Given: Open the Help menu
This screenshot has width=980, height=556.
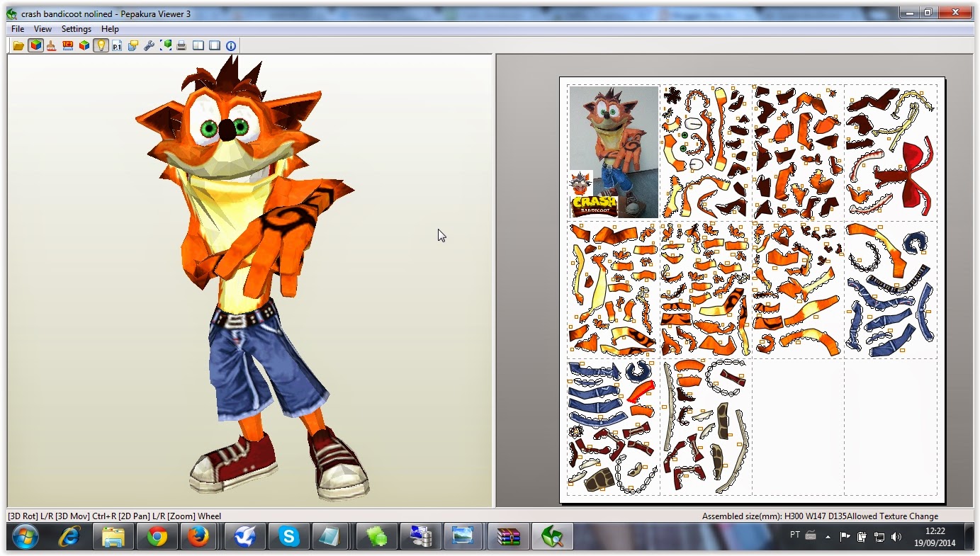Looking at the screenshot, I should coord(110,29).
